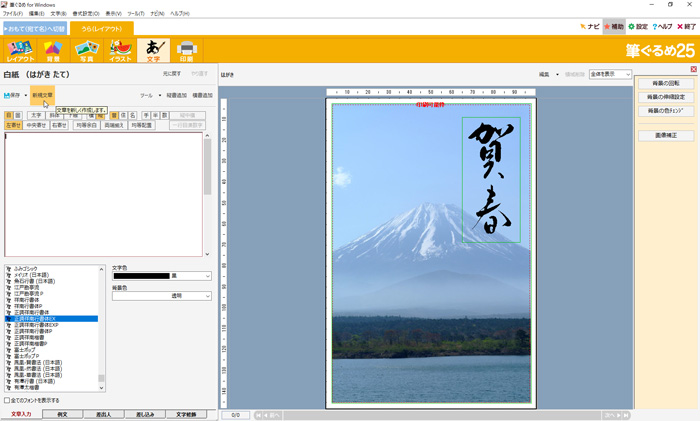Expand the 背景色 (background color) dropdown
700x421 pixels.
click(207, 296)
